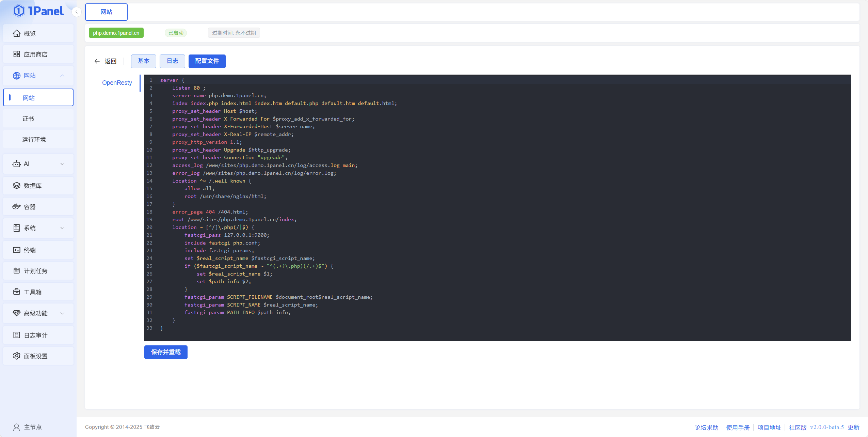The width and height of the screenshot is (868, 437).
Task: Click the 主节点 user icon
Action: (x=17, y=427)
